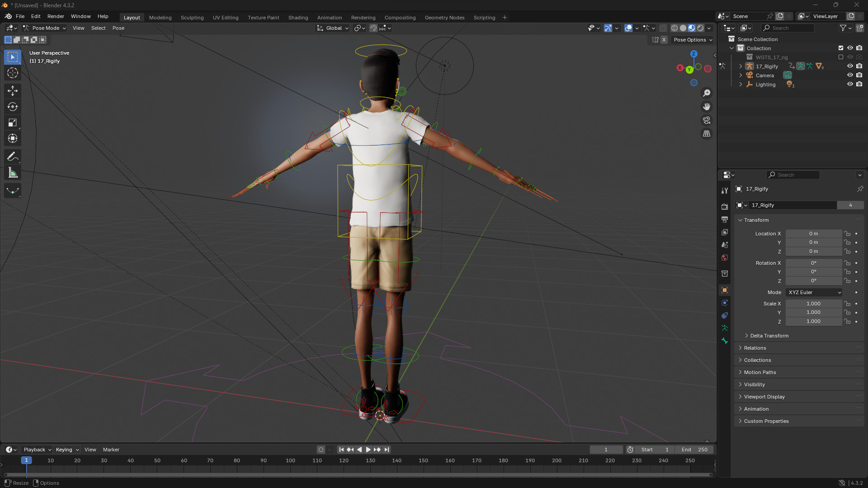
Task: Select the Breakdowner pose tool
Action: (13, 191)
